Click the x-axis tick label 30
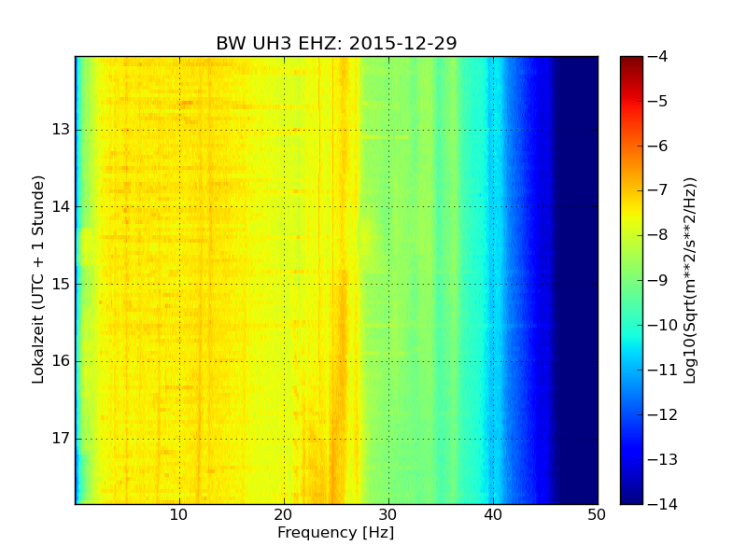747x560 pixels. (388, 515)
